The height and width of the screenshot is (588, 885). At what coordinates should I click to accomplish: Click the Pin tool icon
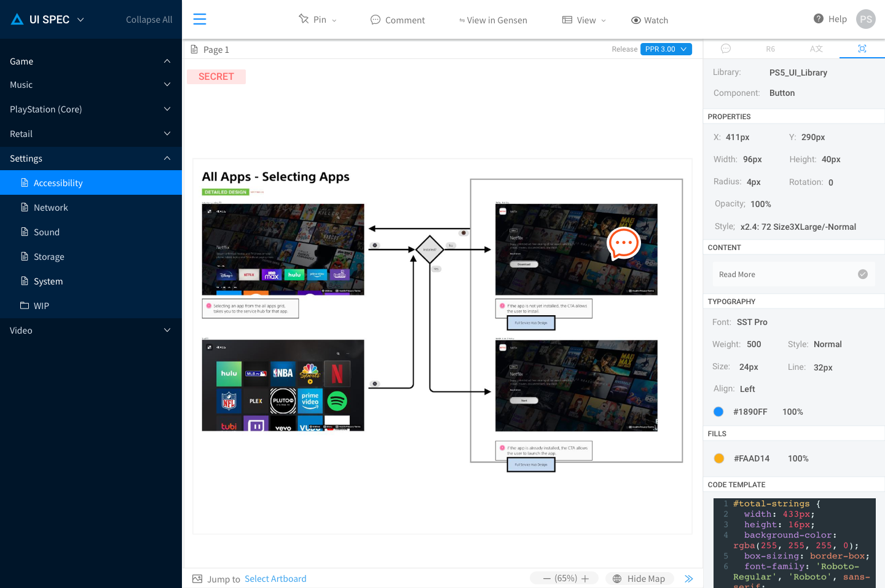(304, 19)
